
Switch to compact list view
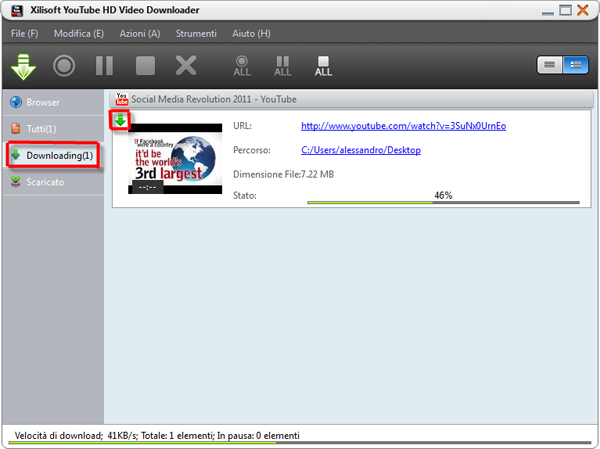[549, 65]
